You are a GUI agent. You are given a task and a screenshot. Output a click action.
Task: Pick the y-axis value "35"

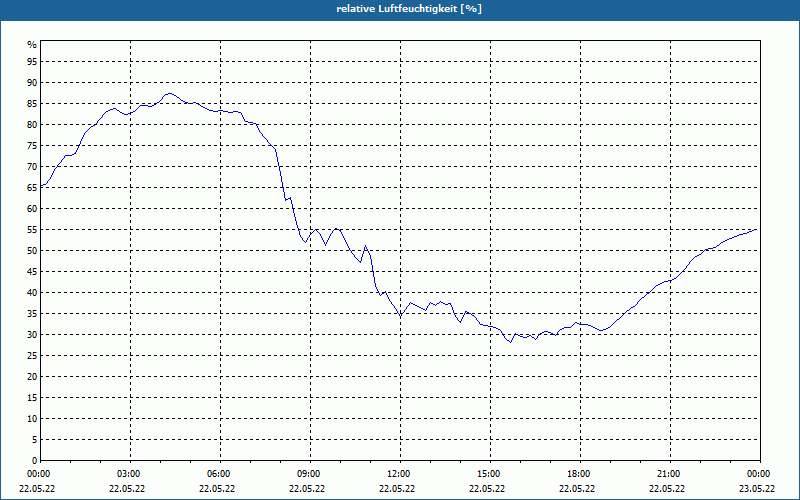click(32, 314)
